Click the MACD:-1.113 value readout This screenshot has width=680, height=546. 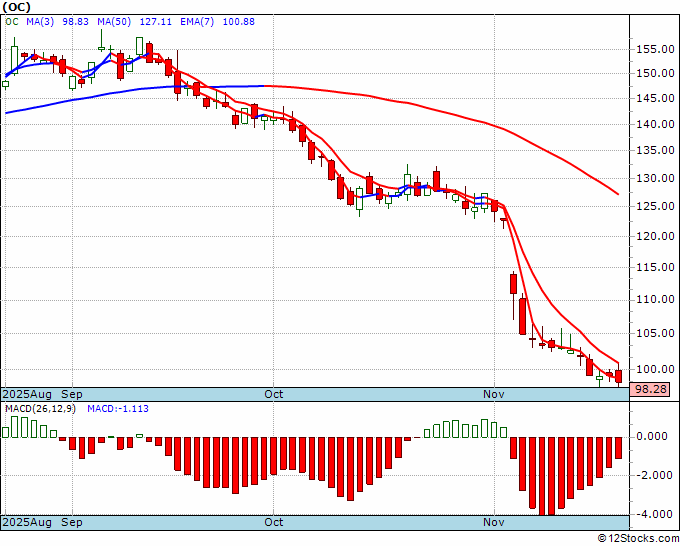[x=118, y=409]
